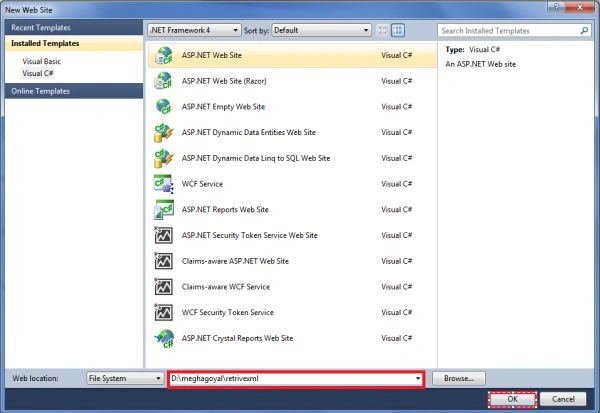Open the File System web location dropdown
The width and height of the screenshot is (600, 413).
125,378
